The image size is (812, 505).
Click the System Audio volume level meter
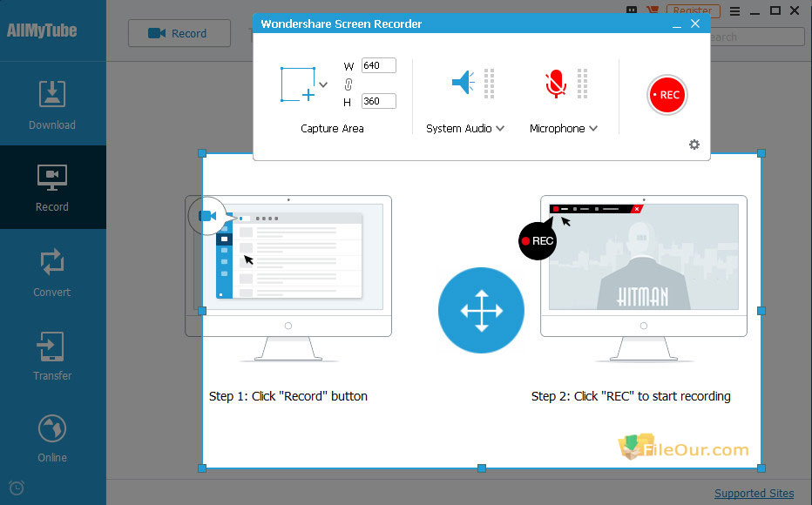490,84
